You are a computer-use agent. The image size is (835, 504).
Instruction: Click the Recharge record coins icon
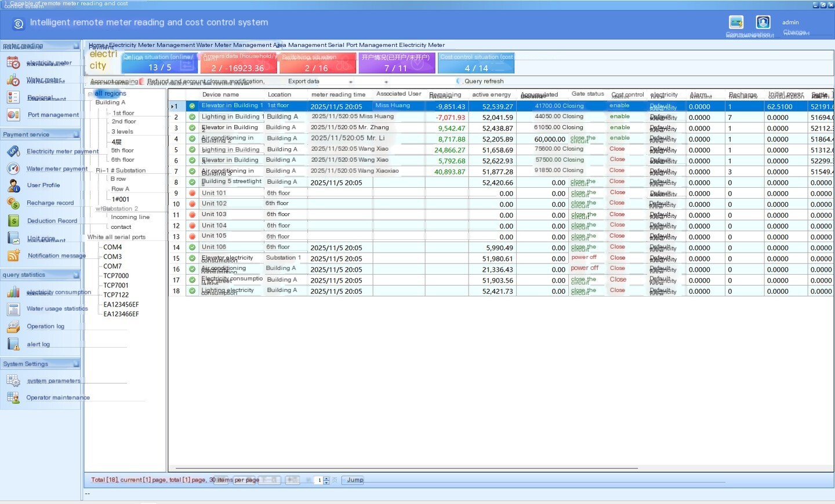tap(13, 203)
